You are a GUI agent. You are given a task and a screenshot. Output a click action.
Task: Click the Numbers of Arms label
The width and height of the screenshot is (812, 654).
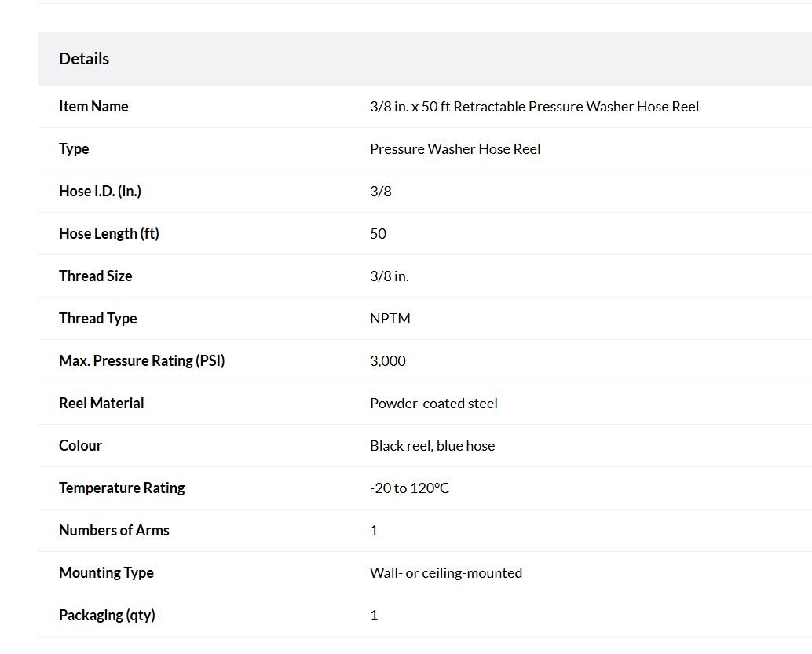tap(115, 530)
